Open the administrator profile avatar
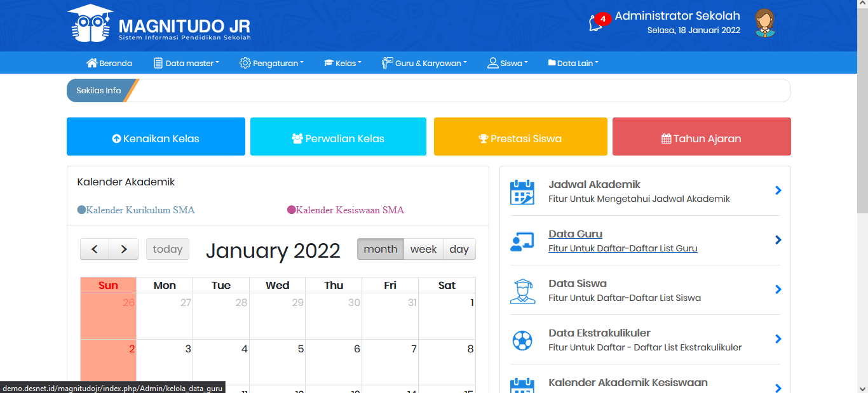 tap(765, 23)
